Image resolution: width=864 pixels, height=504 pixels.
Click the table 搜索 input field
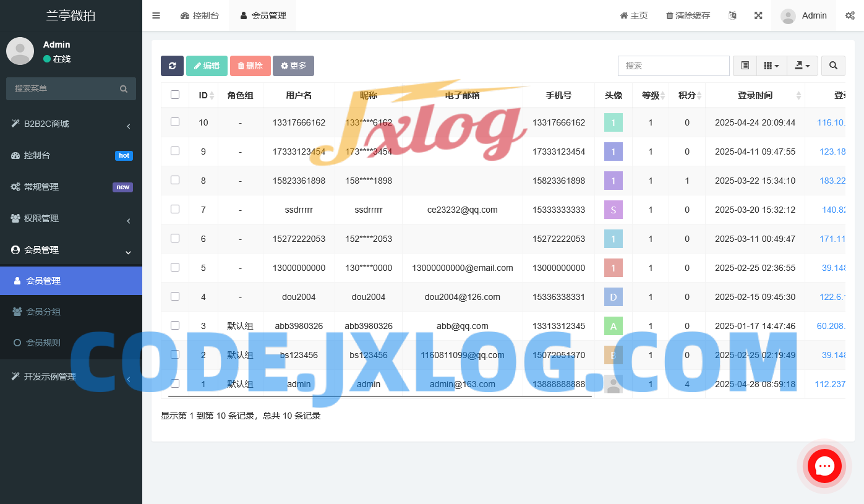tap(674, 66)
